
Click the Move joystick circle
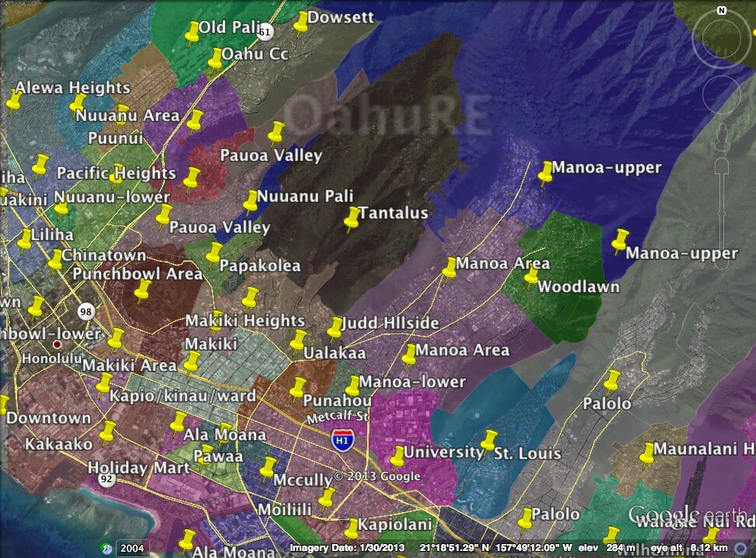coord(722,96)
